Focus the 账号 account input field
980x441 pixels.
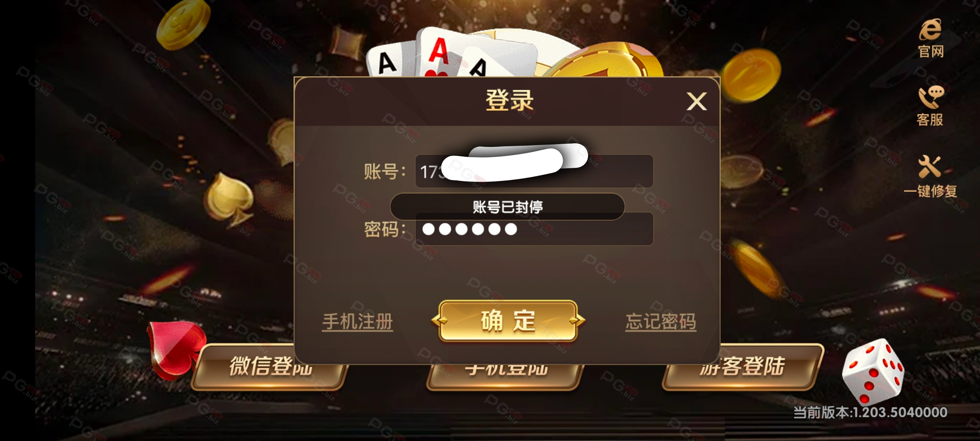(534, 171)
